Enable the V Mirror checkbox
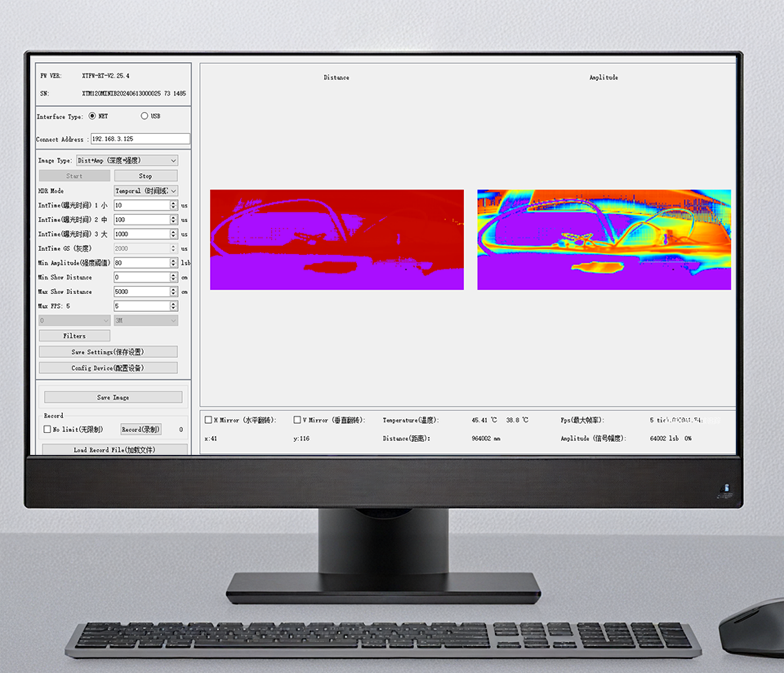 pyautogui.click(x=297, y=420)
